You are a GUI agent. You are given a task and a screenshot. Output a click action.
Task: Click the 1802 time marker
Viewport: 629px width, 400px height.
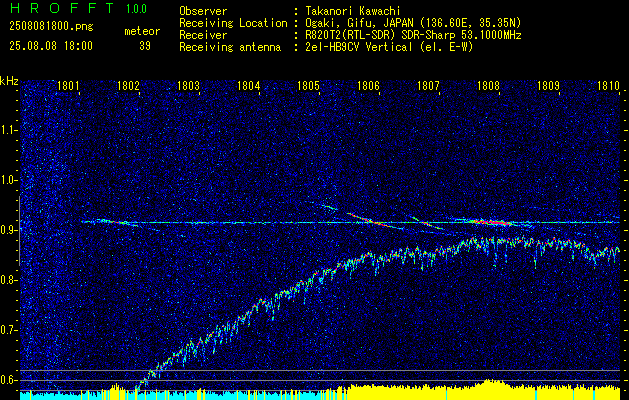[128, 85]
